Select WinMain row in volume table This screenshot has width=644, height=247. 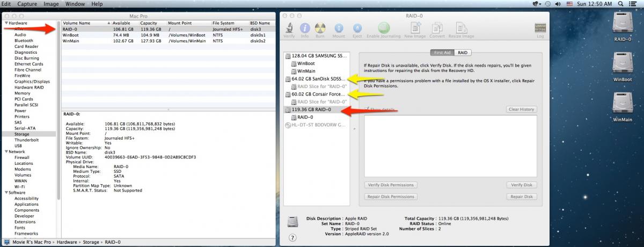click(167, 41)
